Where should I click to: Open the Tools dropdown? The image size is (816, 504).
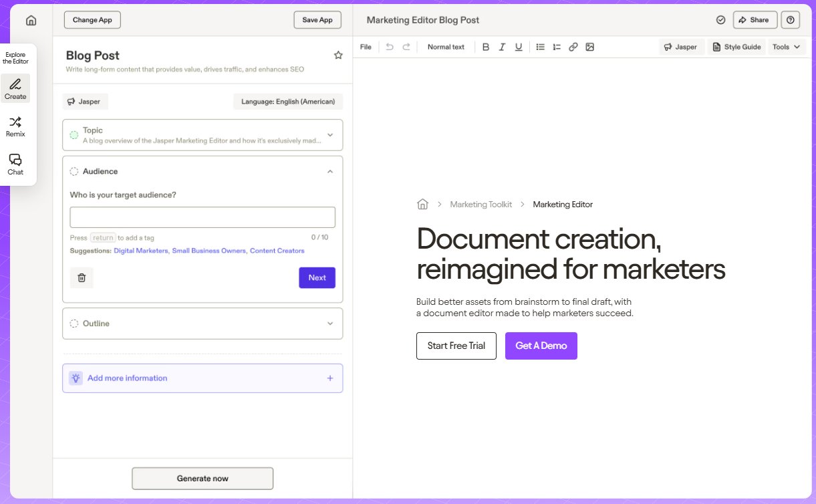(787, 47)
